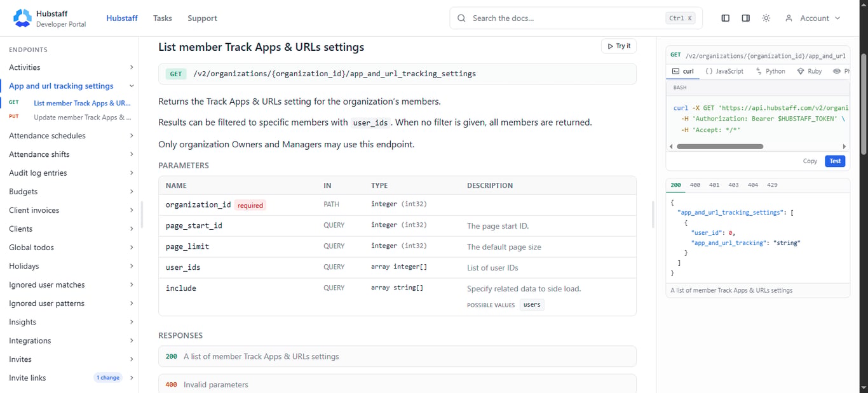Select the Python code tab
Viewport: 868px width, 393px height.
[771, 72]
